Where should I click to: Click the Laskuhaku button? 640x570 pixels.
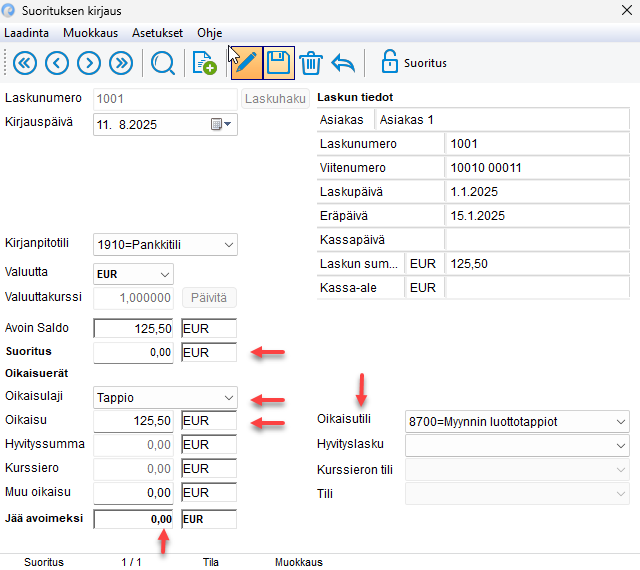tap(275, 99)
